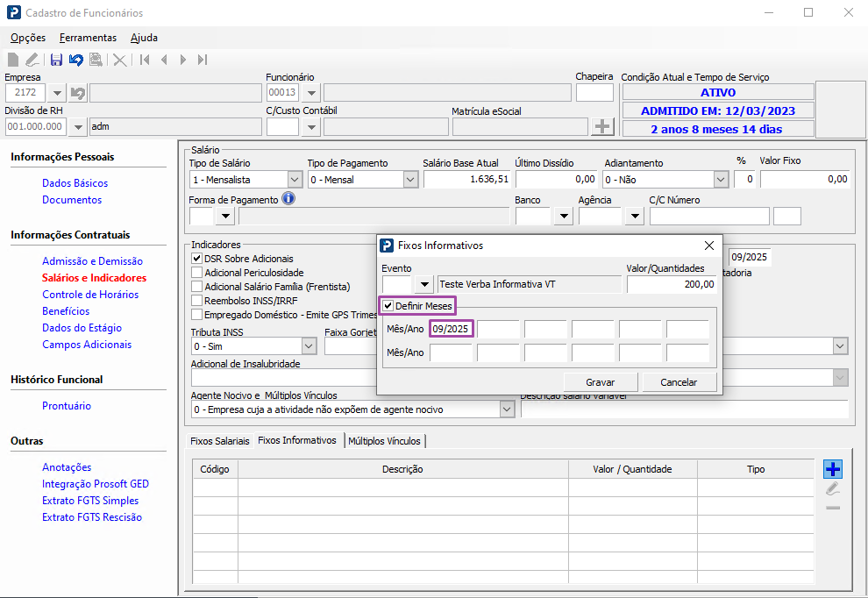Click the Chapeira input field
This screenshot has height=598, width=868.
point(594,93)
